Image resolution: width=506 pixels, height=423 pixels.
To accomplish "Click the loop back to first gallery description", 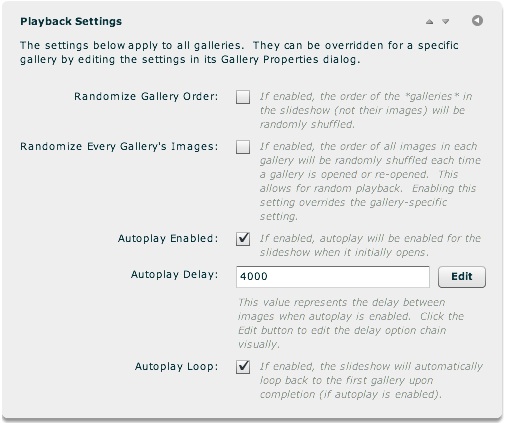I will (x=371, y=380).
